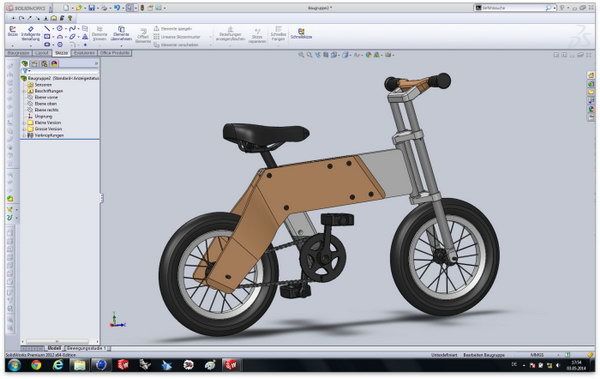Switch to the Office Produkte ribbon tab
The image size is (600, 379).
[115, 53]
